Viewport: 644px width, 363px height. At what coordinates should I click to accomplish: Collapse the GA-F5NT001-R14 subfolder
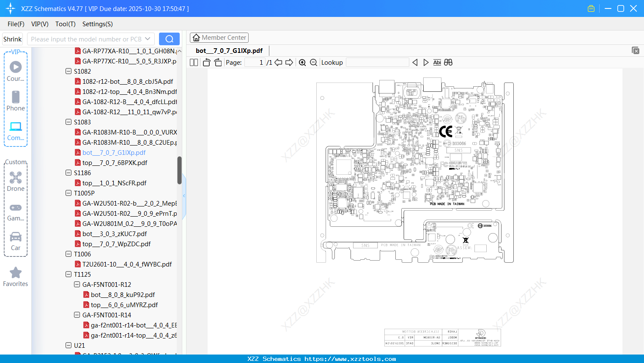click(x=77, y=315)
